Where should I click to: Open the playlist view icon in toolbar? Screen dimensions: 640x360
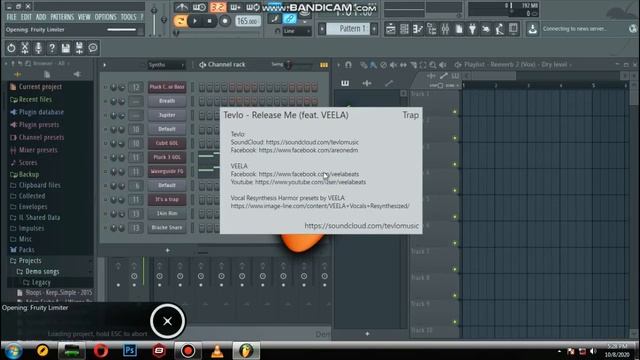(x=390, y=29)
